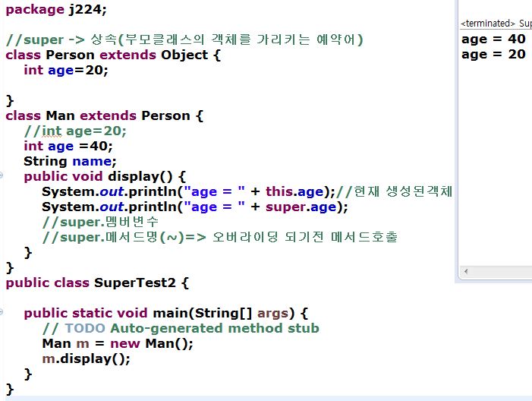Click the "age = 20" console output line
This screenshot has height=401, width=532.
[x=493, y=55]
